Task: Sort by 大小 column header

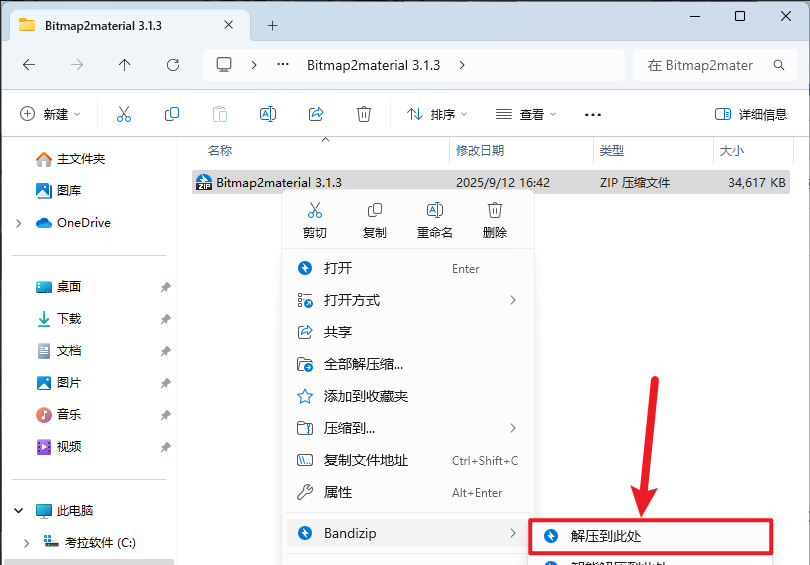Action: [x=731, y=151]
